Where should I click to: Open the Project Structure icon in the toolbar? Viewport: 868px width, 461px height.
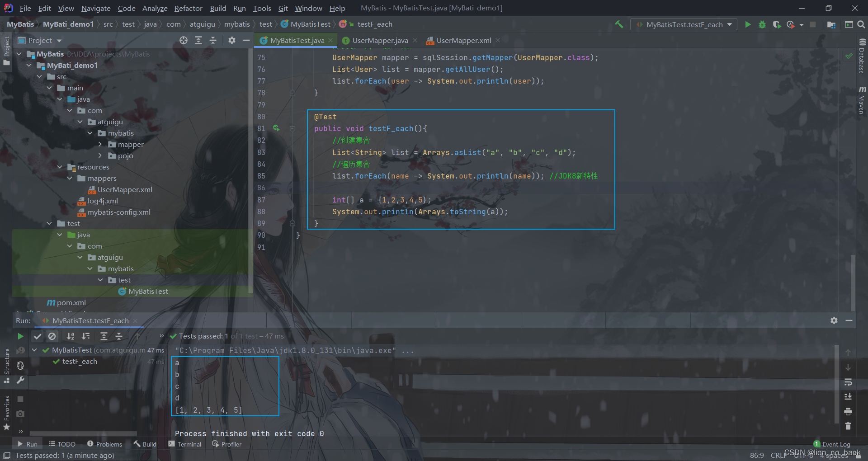(831, 24)
